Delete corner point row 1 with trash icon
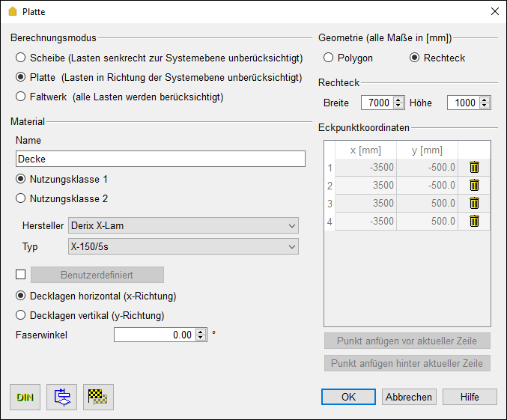The width and height of the screenshot is (507, 420). pos(474,167)
